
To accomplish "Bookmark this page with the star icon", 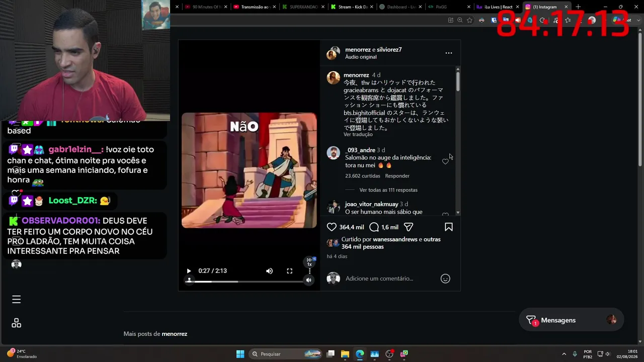I will pyautogui.click(x=469, y=20).
